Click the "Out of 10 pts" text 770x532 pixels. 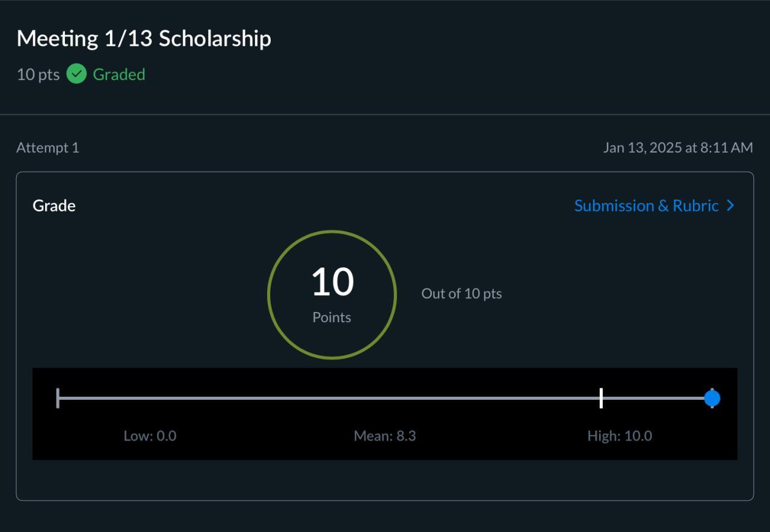(461, 294)
